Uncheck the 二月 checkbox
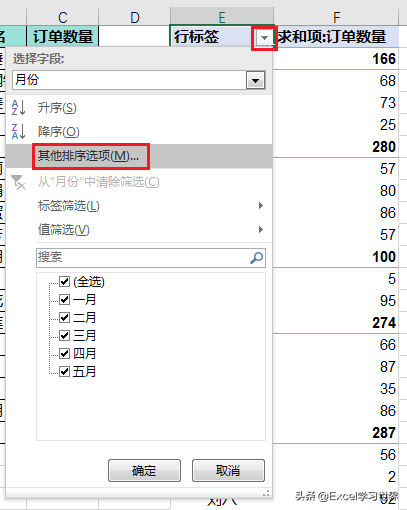This screenshot has height=510, width=407. tap(64, 317)
